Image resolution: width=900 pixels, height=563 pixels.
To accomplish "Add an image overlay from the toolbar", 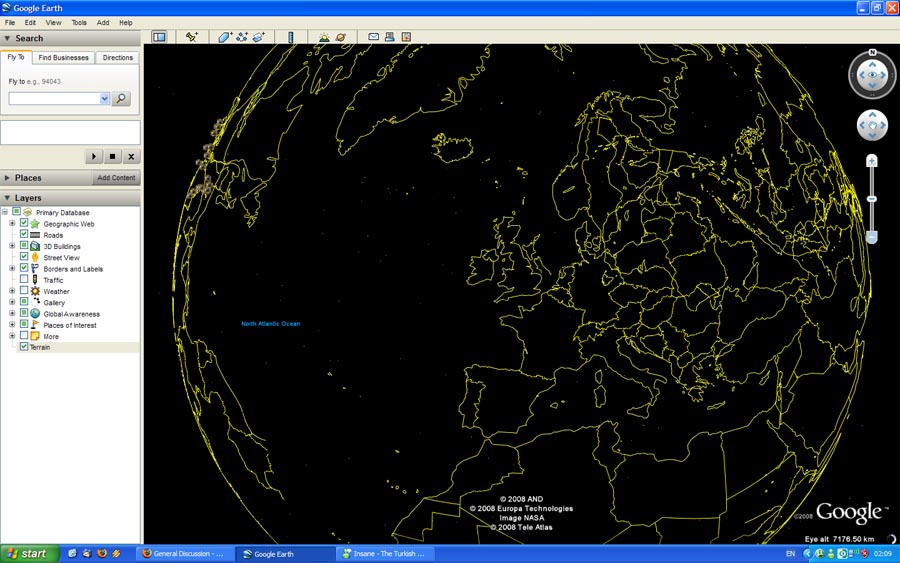I will pos(259,37).
